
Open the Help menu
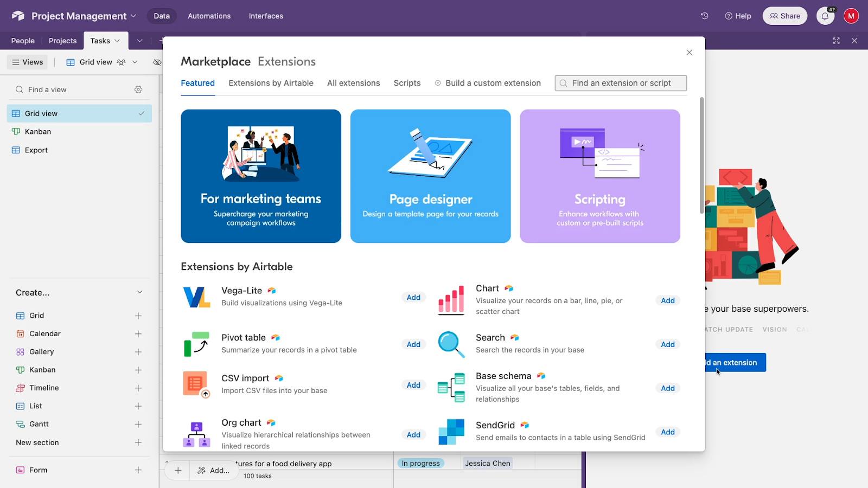tap(738, 16)
